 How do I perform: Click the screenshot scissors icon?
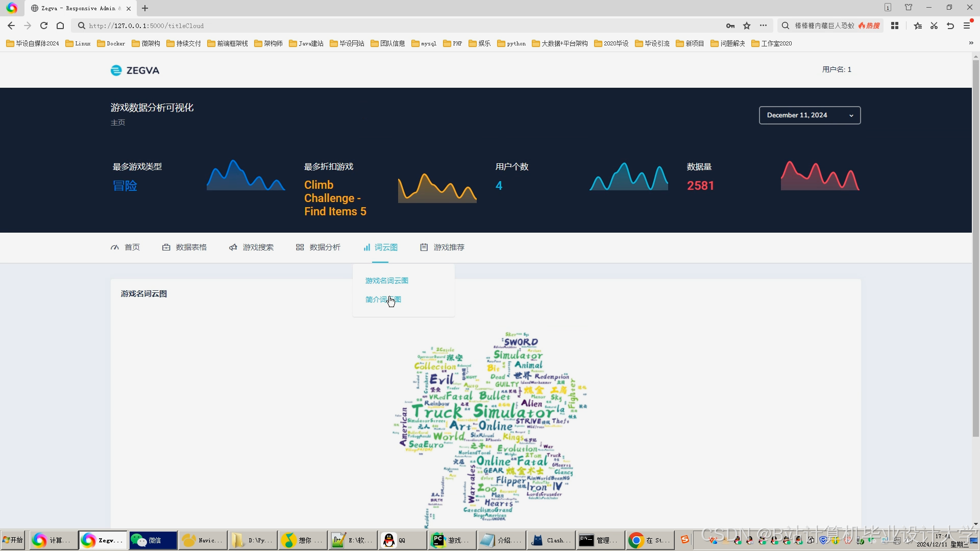934,26
